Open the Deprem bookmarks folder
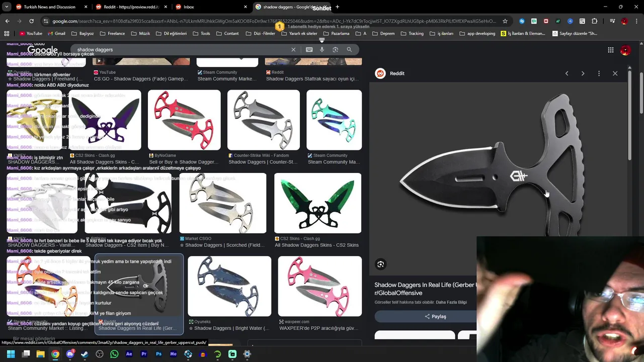 click(x=383, y=34)
